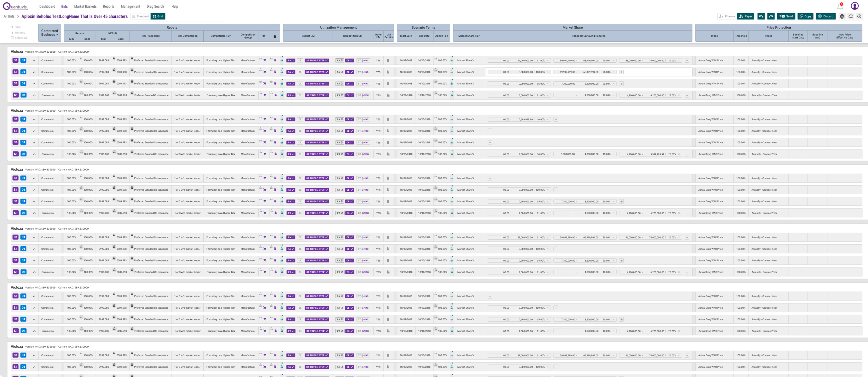Open the All Bids breadcrumb link
868x377 pixels.
tap(9, 16)
